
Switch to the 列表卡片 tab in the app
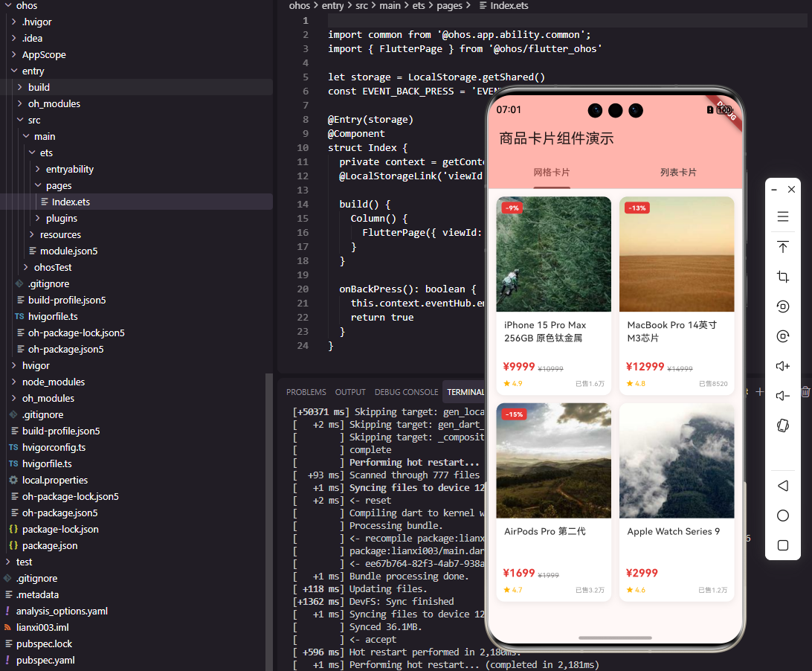tap(678, 172)
